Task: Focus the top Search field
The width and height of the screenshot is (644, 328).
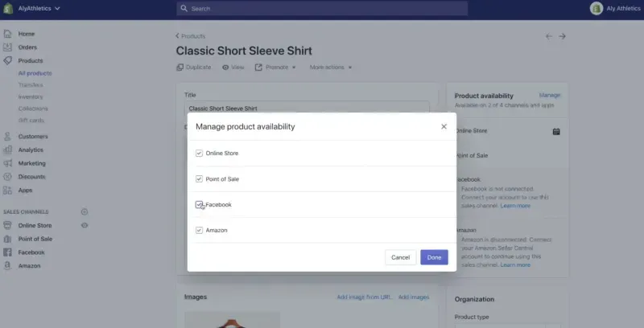Action: [322, 8]
